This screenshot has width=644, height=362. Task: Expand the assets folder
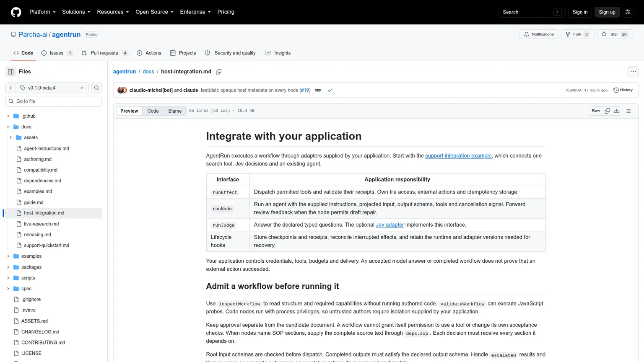pyautogui.click(x=11, y=137)
